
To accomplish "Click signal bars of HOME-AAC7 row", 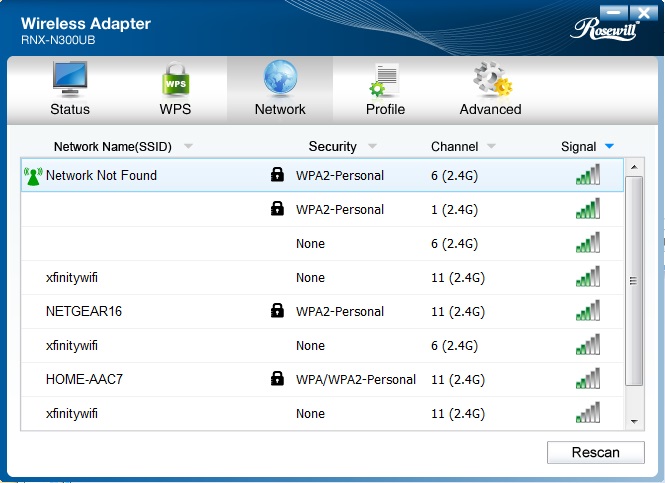I will coord(588,378).
